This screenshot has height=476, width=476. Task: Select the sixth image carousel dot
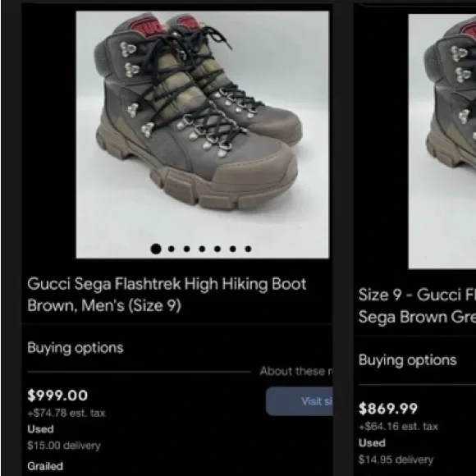(x=233, y=249)
